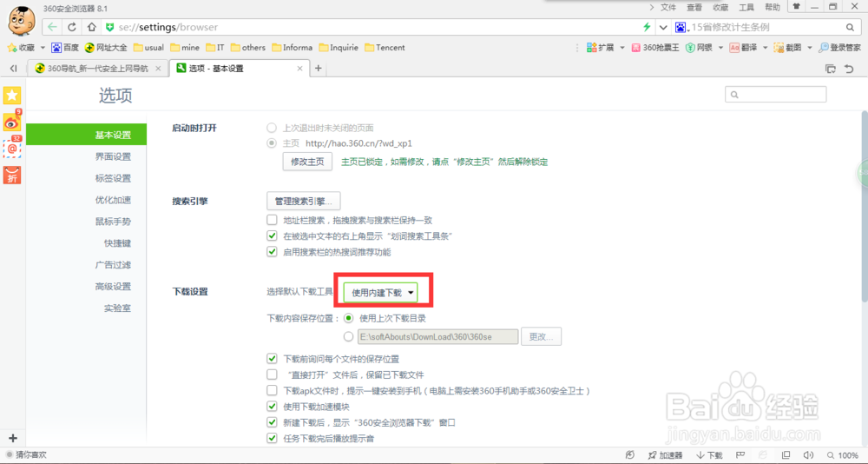Restore closed tab with undo arrow icon
Screen dimensions: 868x464
(x=849, y=69)
